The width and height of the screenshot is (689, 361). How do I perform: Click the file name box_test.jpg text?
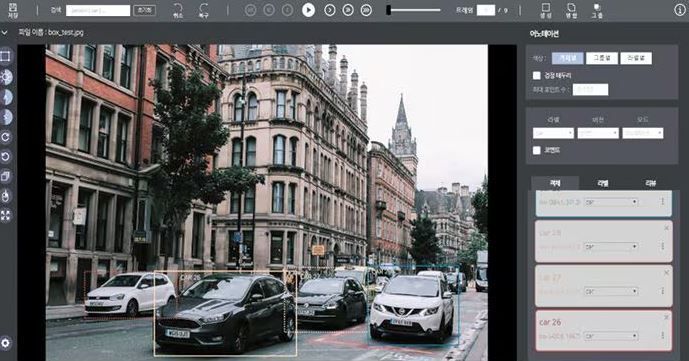coord(65,32)
